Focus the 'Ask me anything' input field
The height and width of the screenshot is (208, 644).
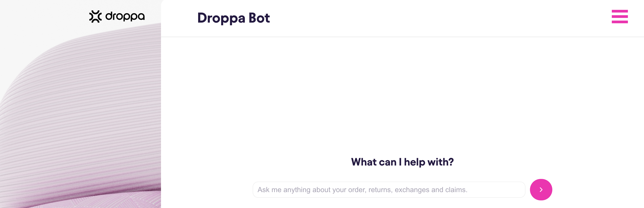tap(389, 189)
